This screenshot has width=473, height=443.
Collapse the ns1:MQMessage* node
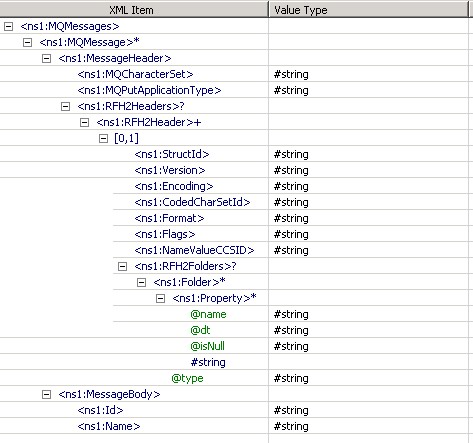pyautogui.click(x=27, y=42)
